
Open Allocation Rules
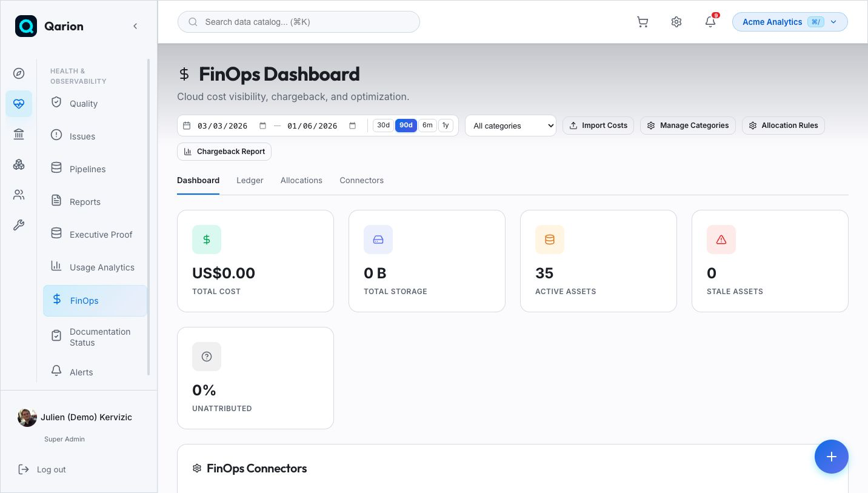click(783, 126)
